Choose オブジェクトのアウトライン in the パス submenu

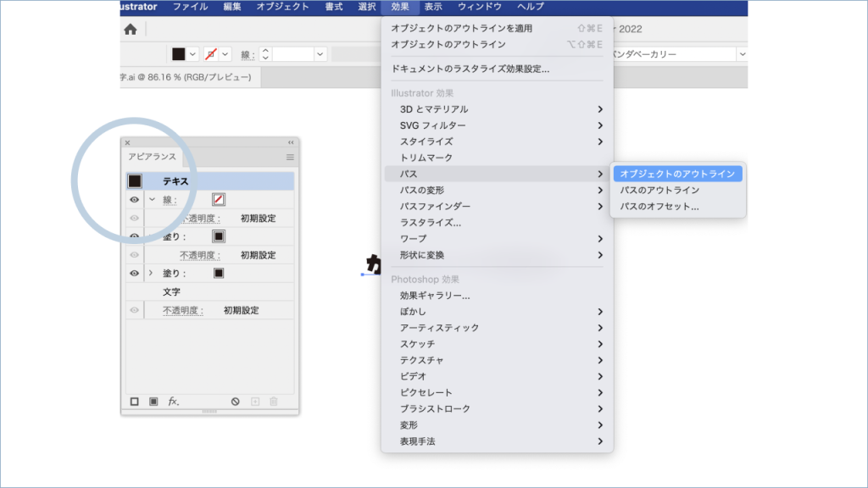pyautogui.click(x=677, y=174)
